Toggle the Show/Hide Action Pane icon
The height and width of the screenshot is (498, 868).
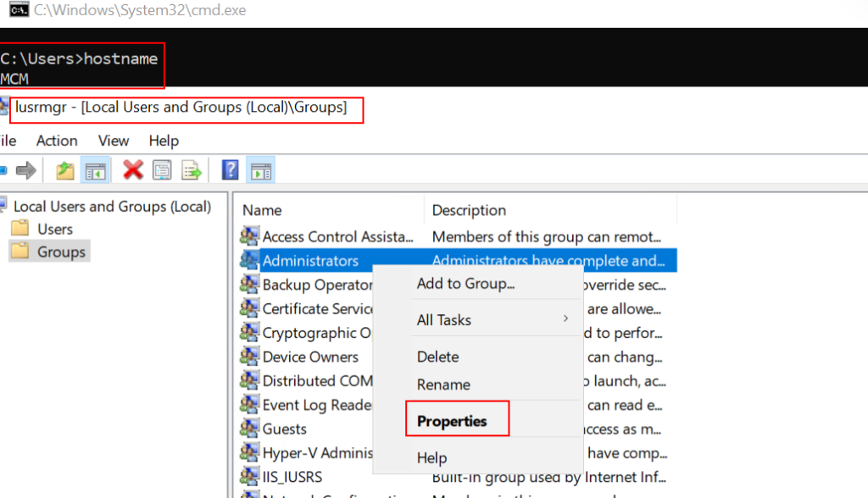coord(260,170)
